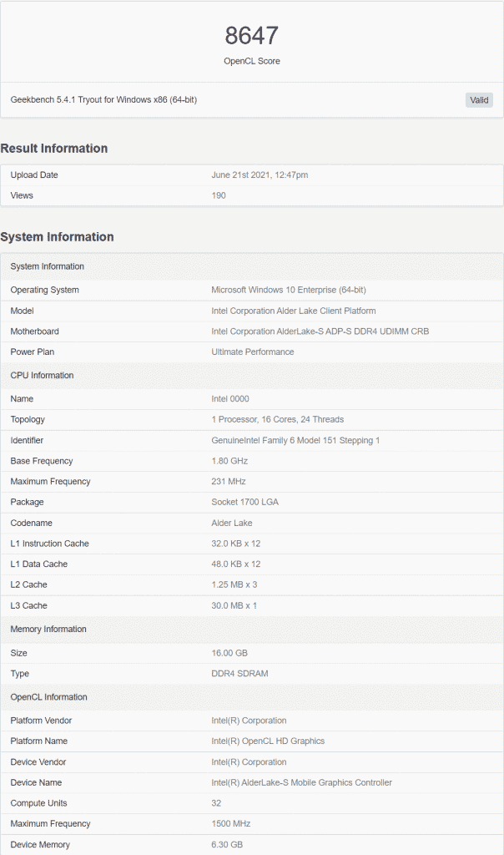Image resolution: width=504 pixels, height=855 pixels.
Task: Click memory size '16.00 GB'
Action: [x=229, y=653]
